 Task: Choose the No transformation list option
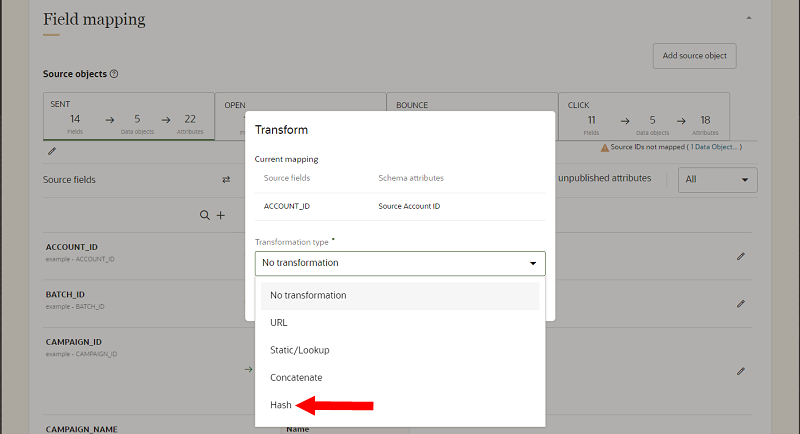pyautogui.click(x=308, y=295)
